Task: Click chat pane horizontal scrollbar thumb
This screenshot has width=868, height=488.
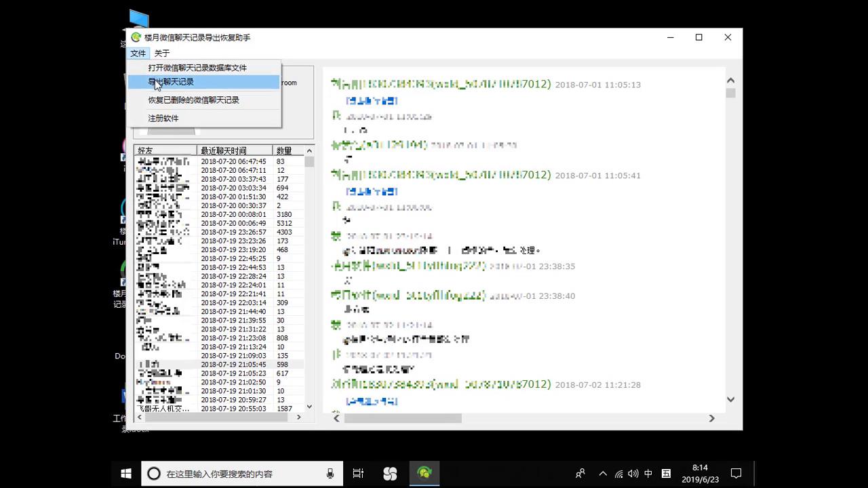Action: [403, 418]
